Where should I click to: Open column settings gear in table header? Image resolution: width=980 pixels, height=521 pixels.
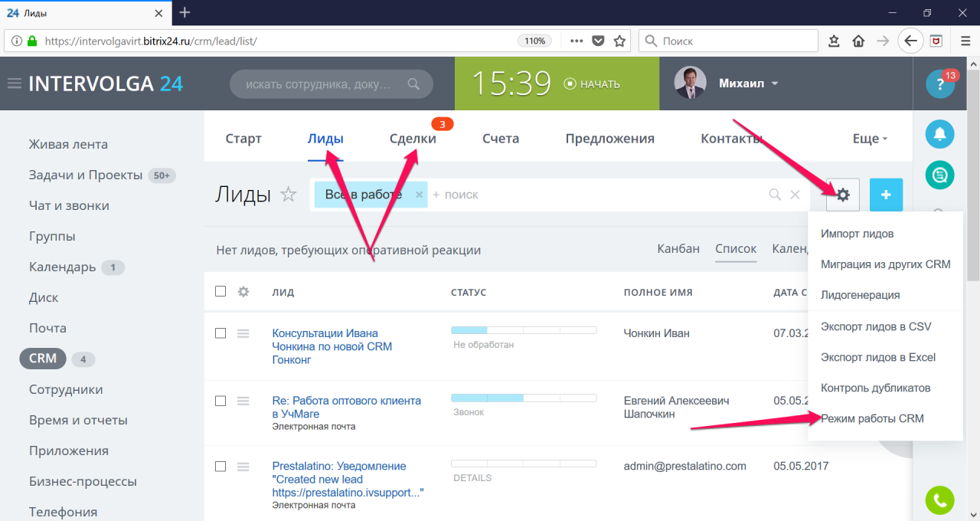[243, 291]
